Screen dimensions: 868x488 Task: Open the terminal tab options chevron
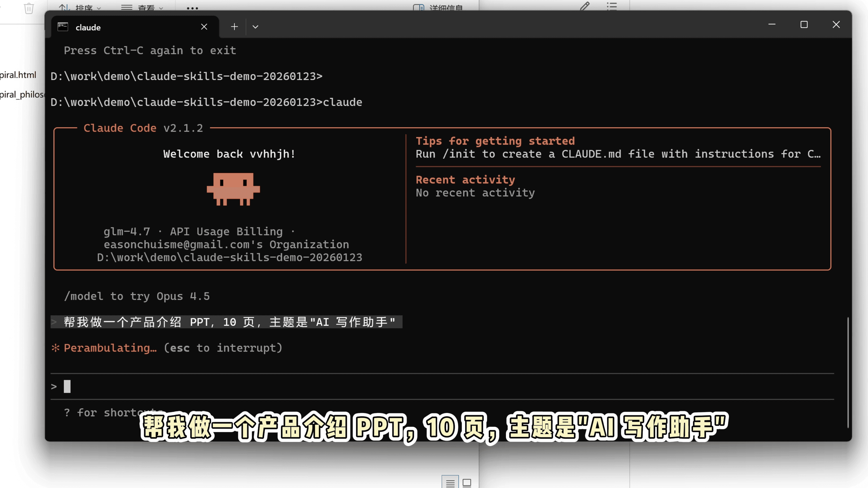coord(255,27)
